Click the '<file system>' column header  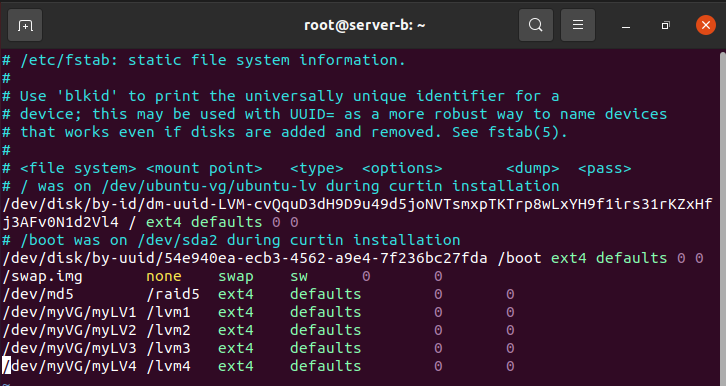[x=78, y=168]
